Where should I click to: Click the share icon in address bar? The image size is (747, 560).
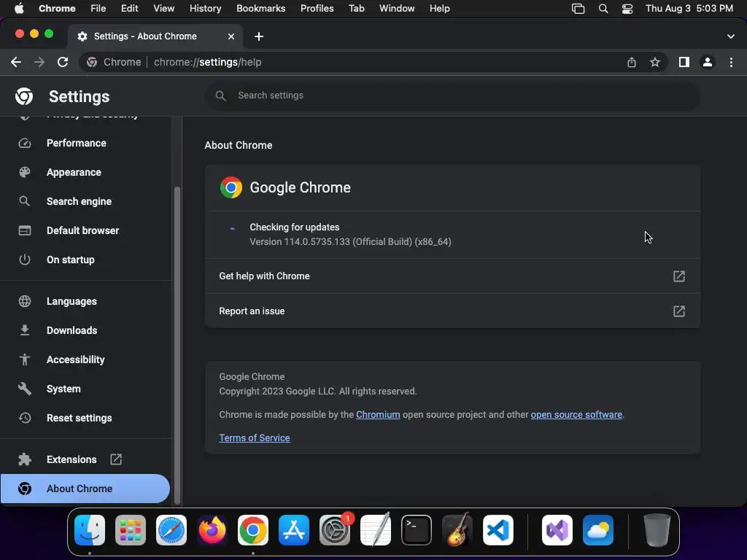pos(631,62)
